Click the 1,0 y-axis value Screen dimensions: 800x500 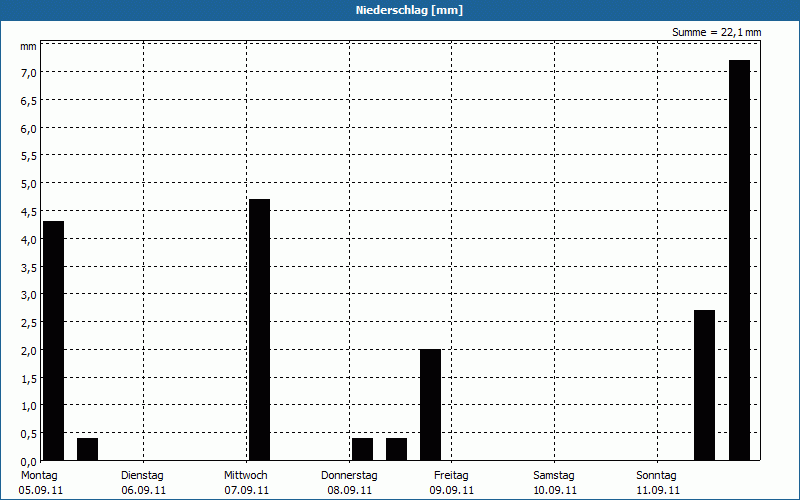coord(29,407)
